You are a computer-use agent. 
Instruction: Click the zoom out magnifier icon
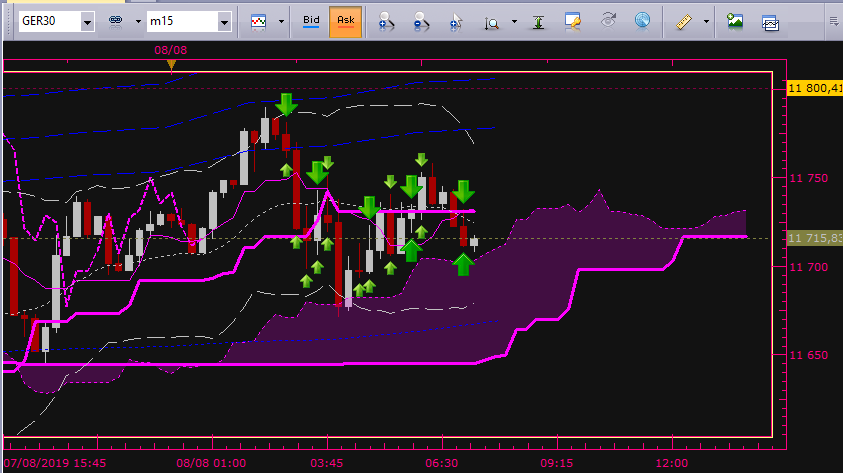pyautogui.click(x=422, y=22)
